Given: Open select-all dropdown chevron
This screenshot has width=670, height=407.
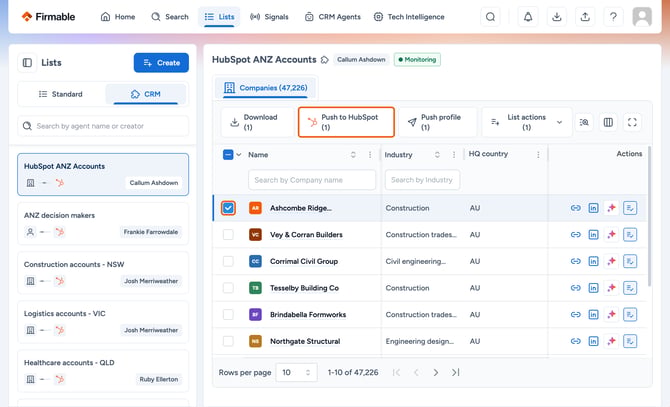Looking at the screenshot, I should [x=239, y=155].
